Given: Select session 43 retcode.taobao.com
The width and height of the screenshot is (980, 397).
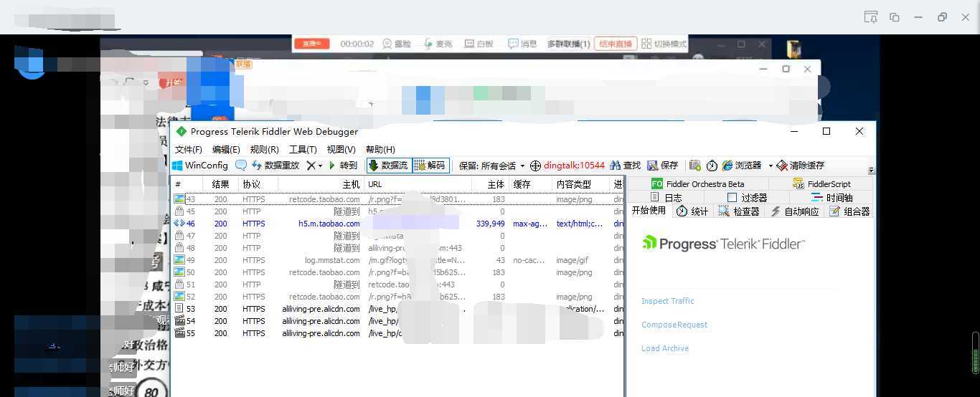Looking at the screenshot, I should [398, 199].
